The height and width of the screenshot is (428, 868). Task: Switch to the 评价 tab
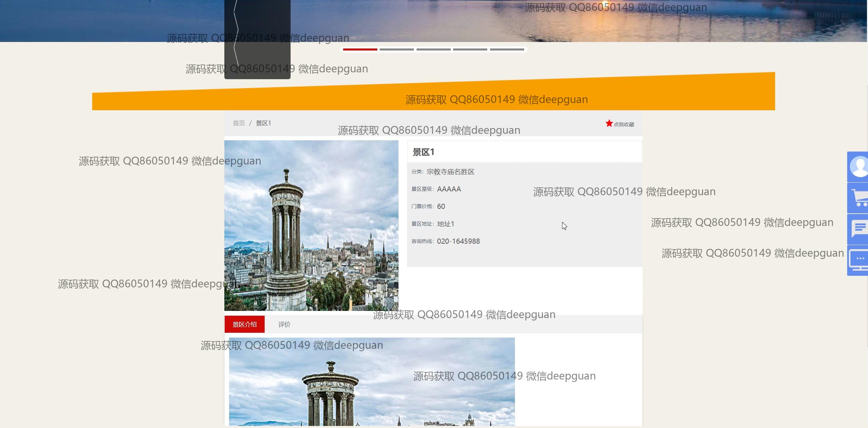(284, 325)
